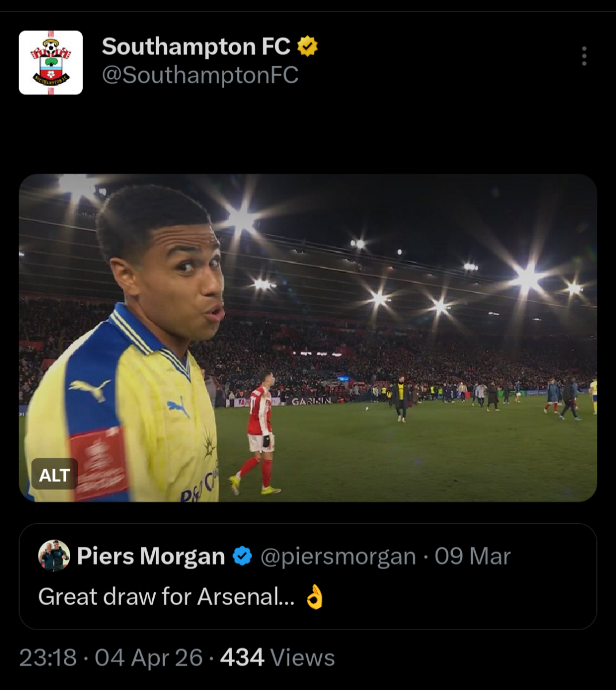Click the 04 Apr 26 post date

148,658
